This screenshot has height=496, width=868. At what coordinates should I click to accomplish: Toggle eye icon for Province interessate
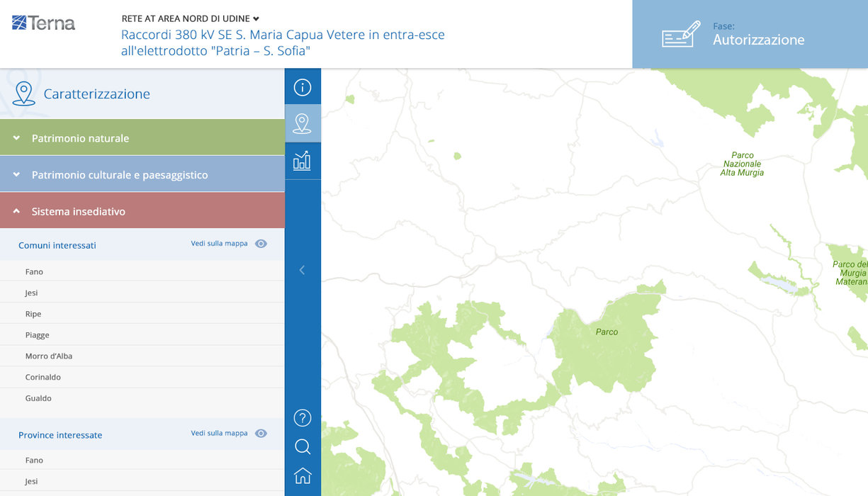pos(261,434)
